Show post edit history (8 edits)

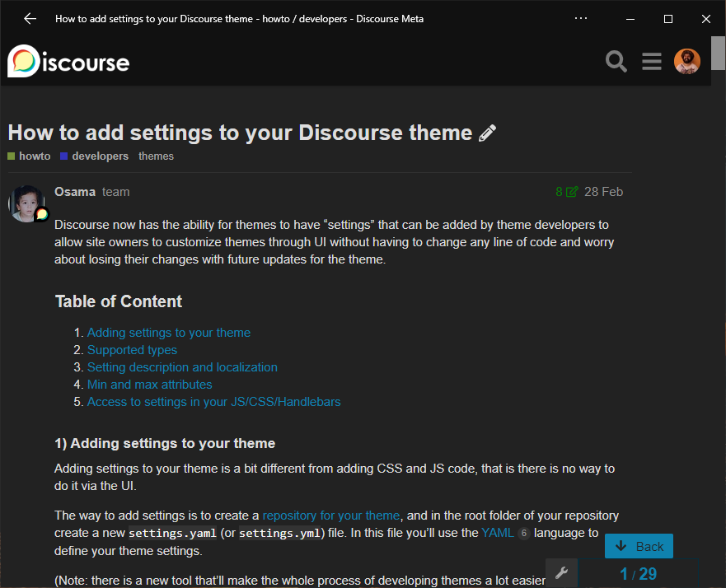[x=566, y=192]
